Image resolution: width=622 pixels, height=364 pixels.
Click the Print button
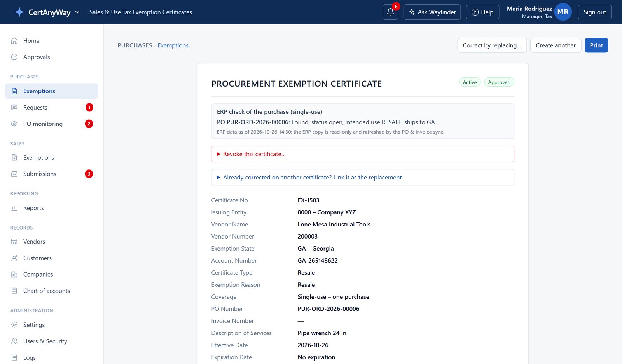pos(596,45)
